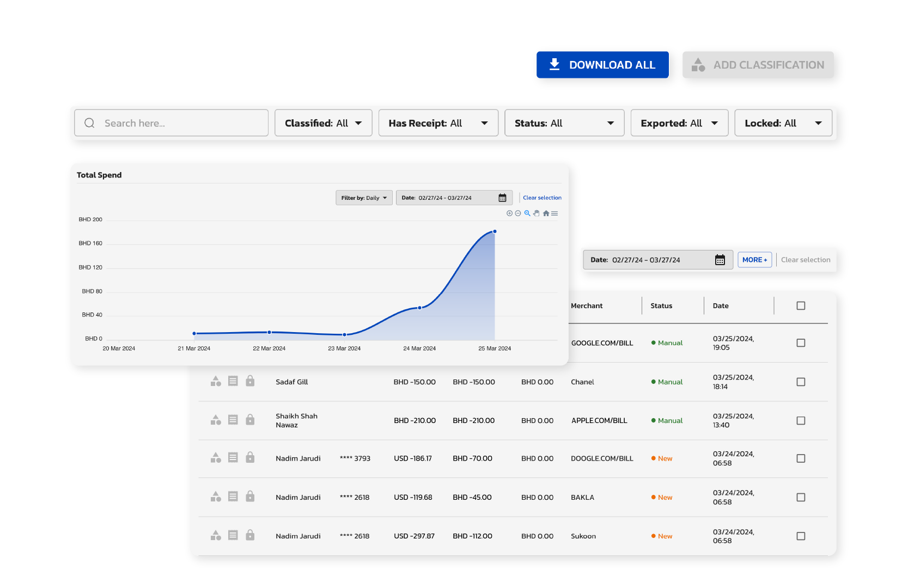The width and height of the screenshot is (908, 588).
Task: Open calendar in the table Date filter
Action: tap(720, 260)
